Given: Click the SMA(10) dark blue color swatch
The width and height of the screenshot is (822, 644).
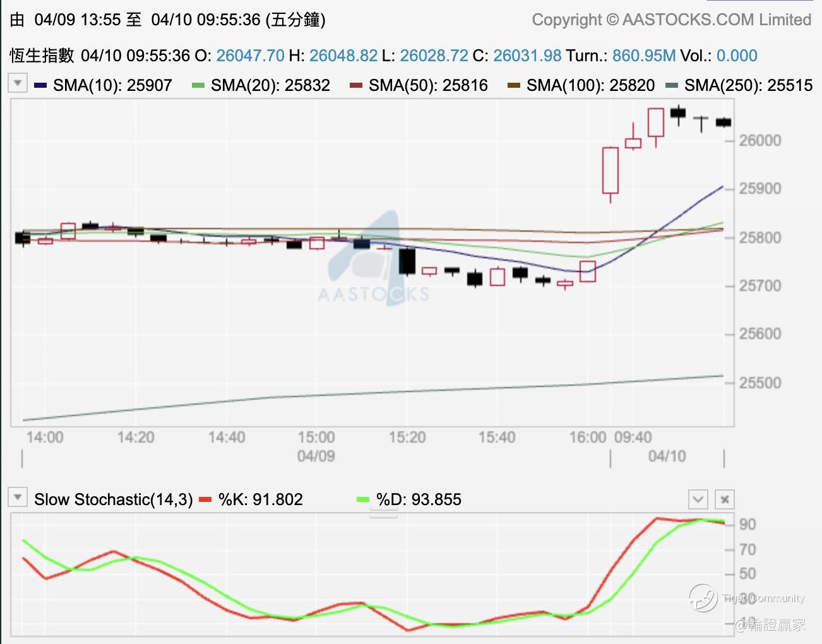Looking at the screenshot, I should point(40,85).
